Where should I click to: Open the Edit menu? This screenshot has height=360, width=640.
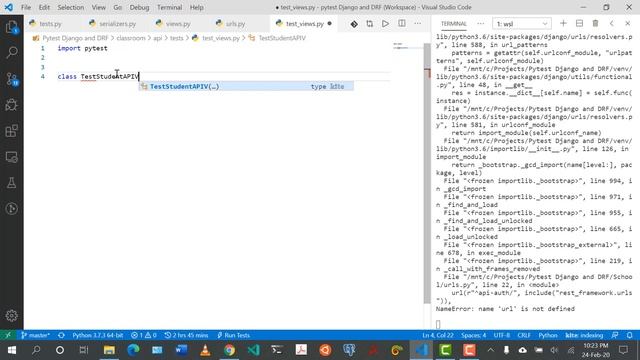click(44, 7)
